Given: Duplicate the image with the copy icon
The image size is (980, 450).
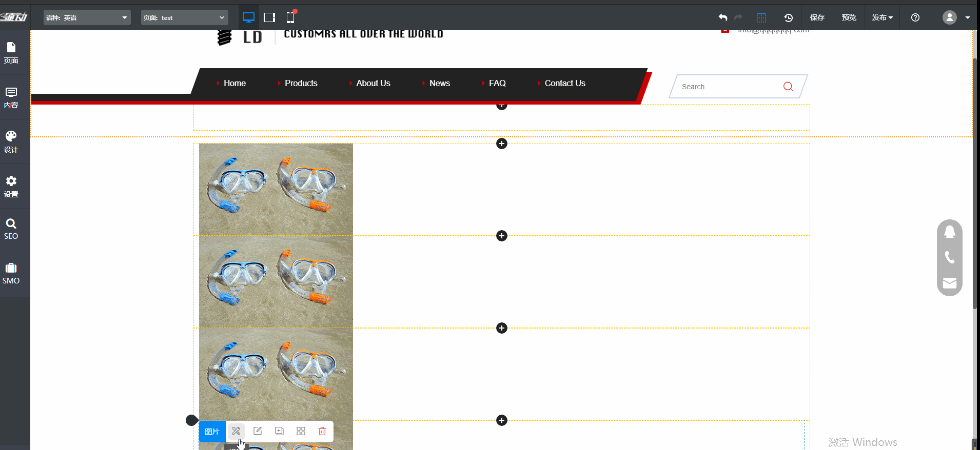Looking at the screenshot, I should tap(279, 431).
